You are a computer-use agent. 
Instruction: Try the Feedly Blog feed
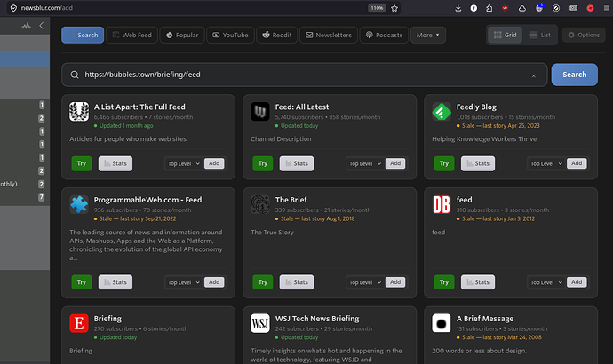pos(444,163)
